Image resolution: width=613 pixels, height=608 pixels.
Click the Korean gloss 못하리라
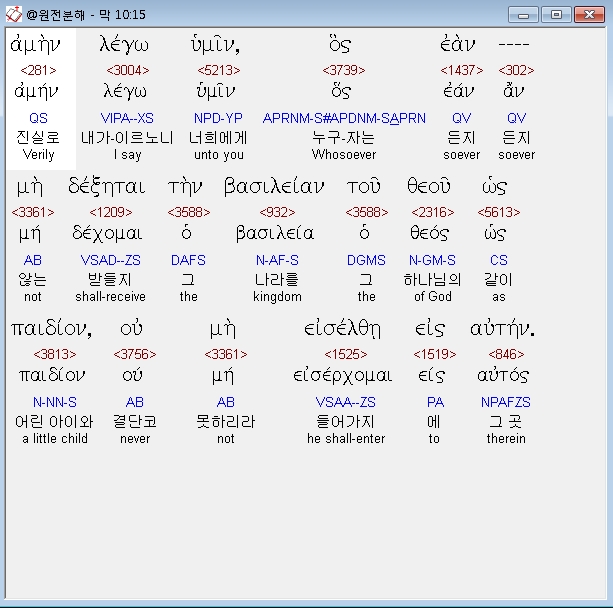click(x=226, y=421)
